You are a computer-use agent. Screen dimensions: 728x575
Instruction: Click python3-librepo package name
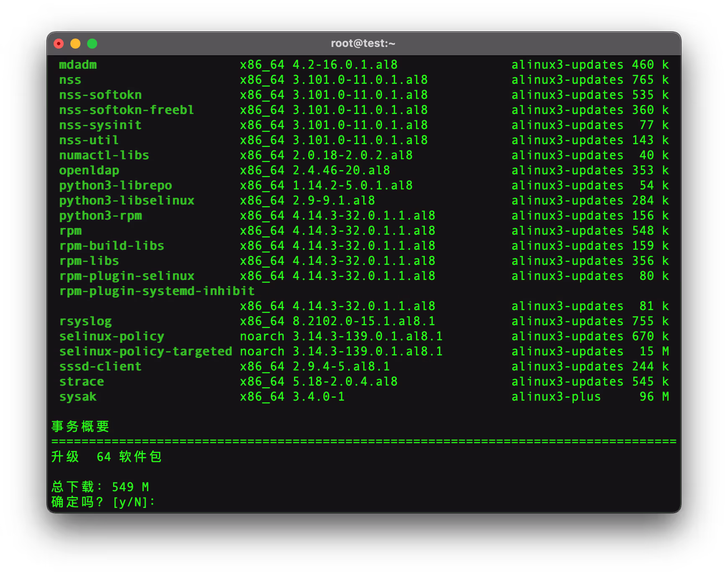[116, 186]
